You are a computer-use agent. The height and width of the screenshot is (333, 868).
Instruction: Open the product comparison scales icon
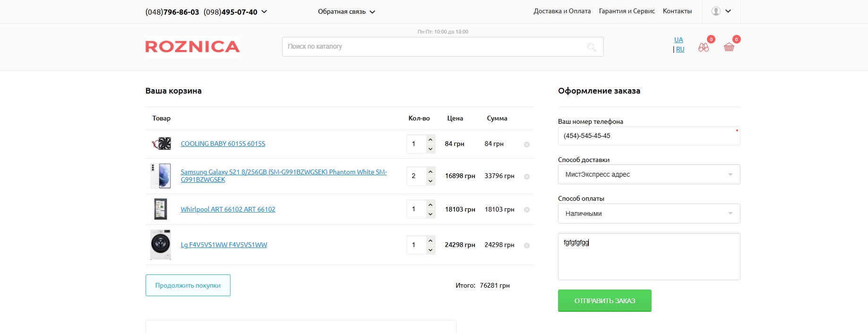pos(703,47)
